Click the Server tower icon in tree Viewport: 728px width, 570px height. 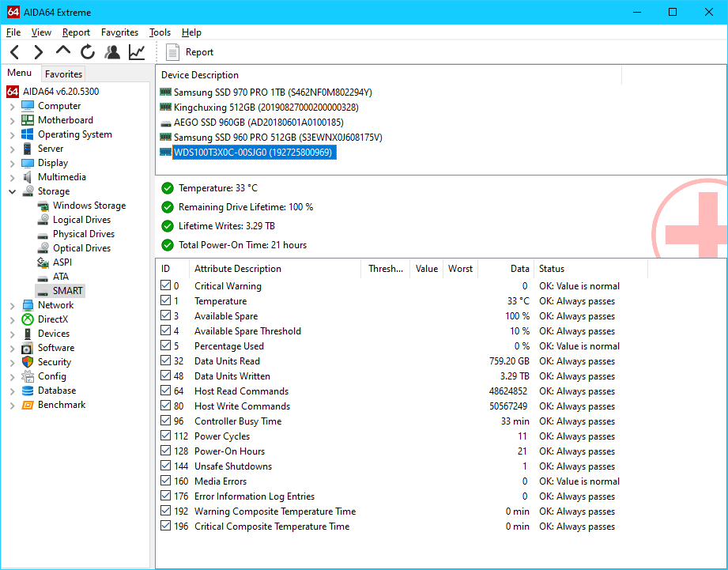[28, 149]
